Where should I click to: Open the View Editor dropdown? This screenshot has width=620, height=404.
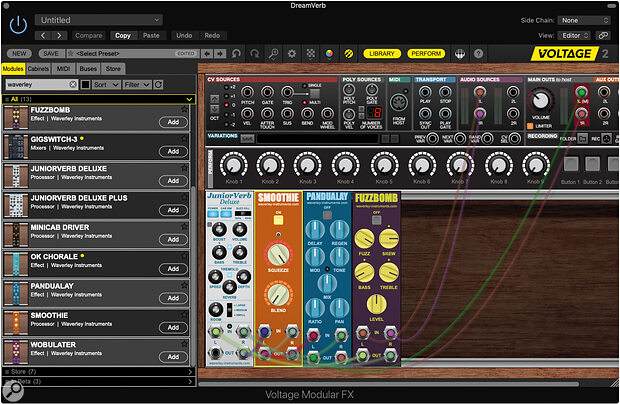(x=575, y=36)
